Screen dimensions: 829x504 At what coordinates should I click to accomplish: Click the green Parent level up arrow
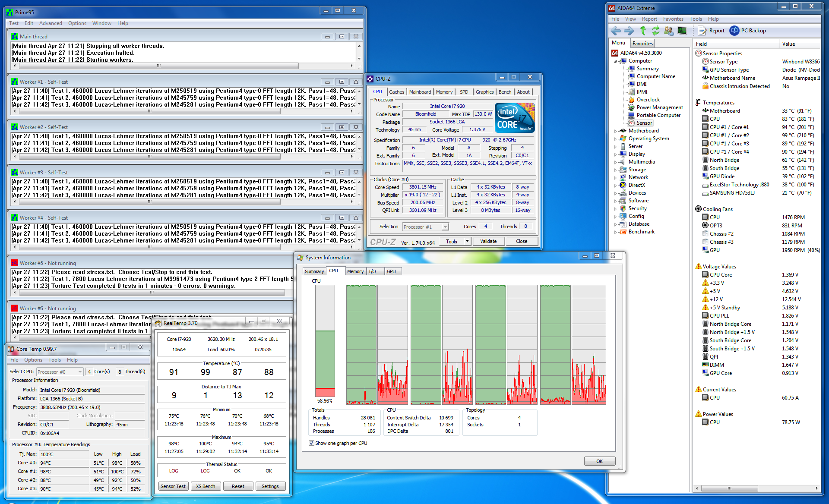coord(643,31)
